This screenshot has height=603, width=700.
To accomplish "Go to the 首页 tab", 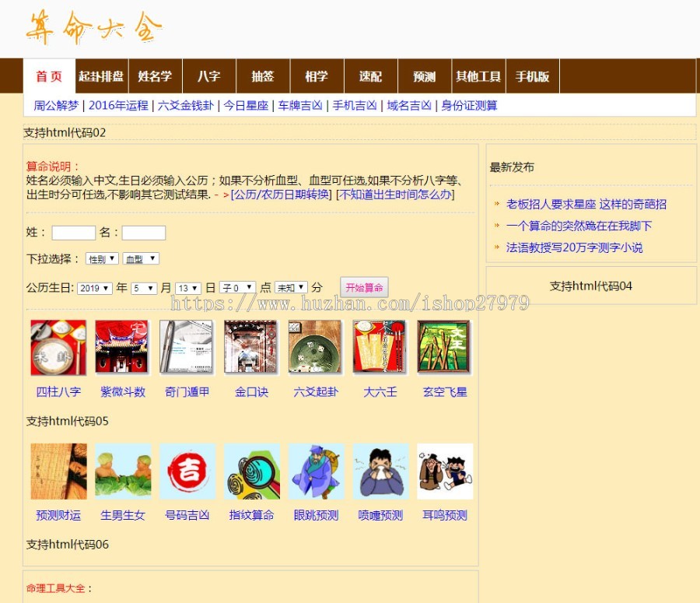I will click(x=49, y=76).
